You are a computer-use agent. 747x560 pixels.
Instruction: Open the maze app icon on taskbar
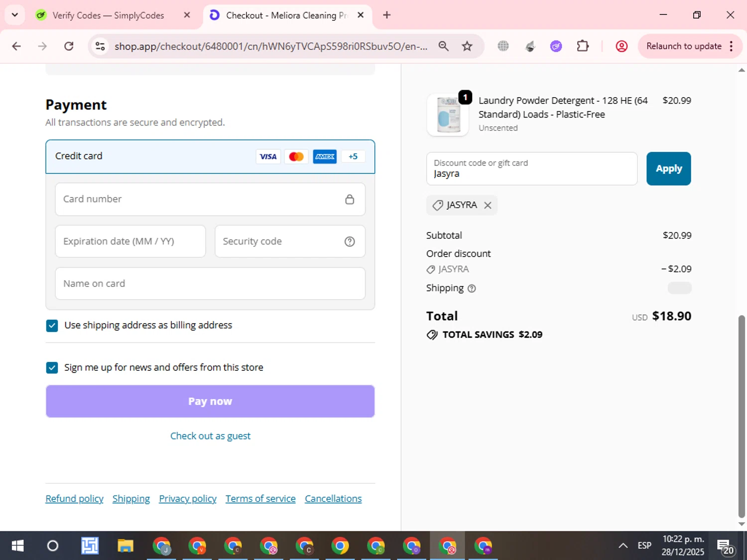point(90,546)
